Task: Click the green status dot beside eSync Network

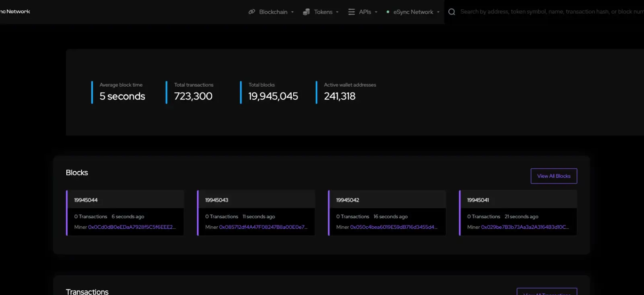Action: [x=388, y=12]
